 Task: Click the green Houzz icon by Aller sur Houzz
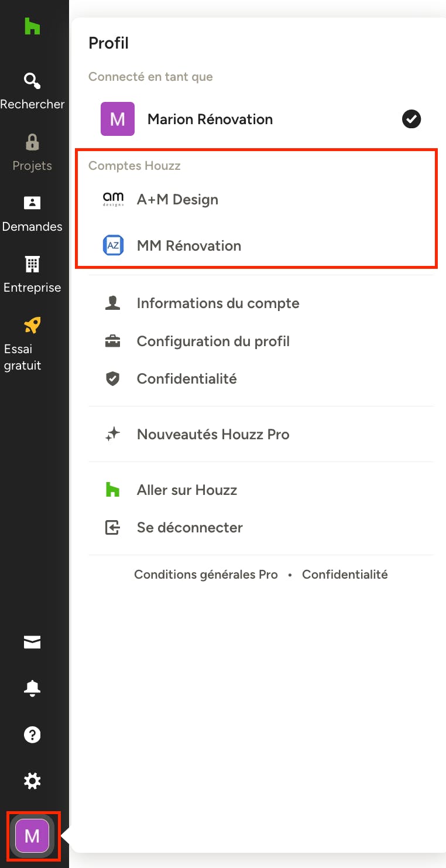[x=112, y=490]
